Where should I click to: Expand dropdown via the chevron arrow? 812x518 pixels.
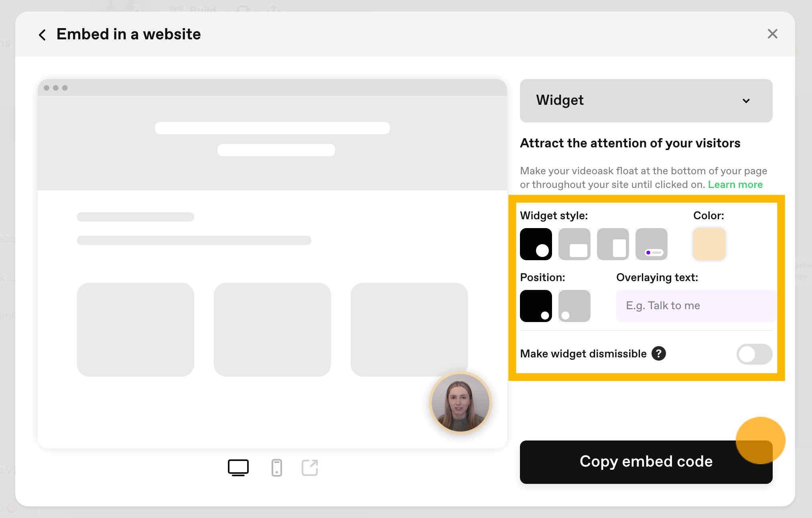tap(746, 101)
